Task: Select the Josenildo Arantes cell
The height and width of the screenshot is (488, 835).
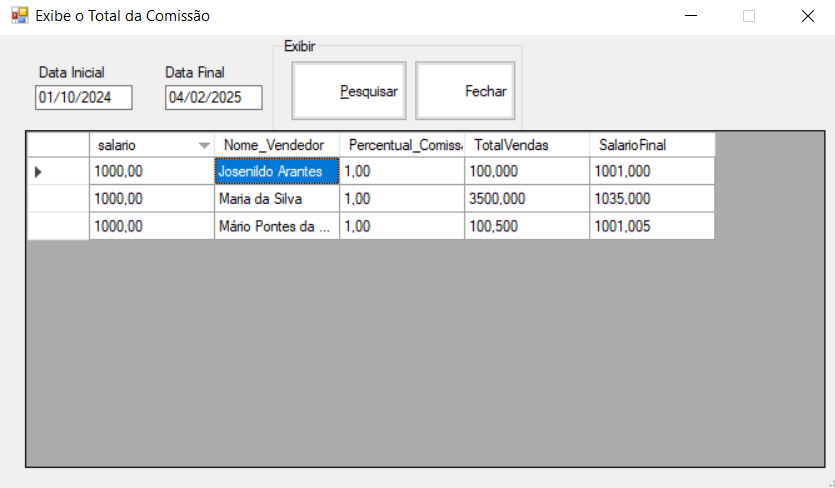Action: click(x=276, y=172)
